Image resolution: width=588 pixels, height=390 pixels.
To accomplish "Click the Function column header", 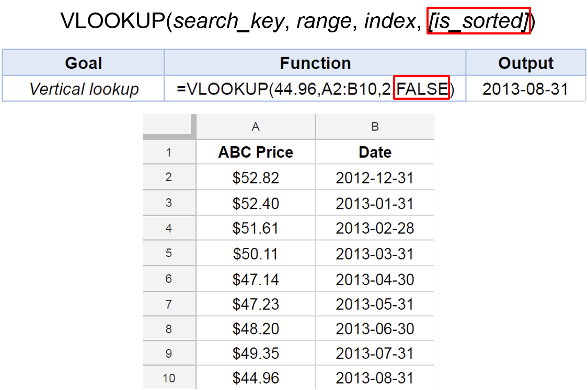I will [315, 63].
